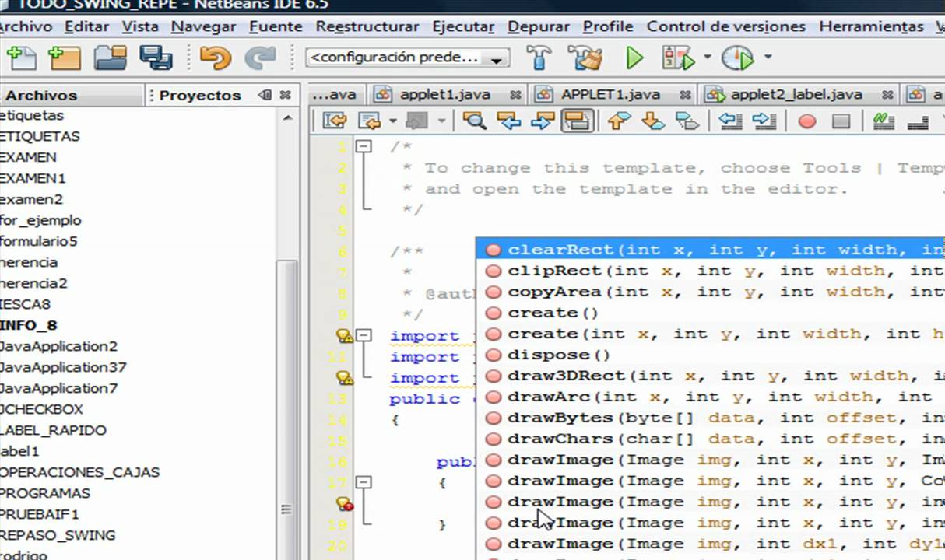
Task: Click the New File toolbar icon
Action: 21,58
